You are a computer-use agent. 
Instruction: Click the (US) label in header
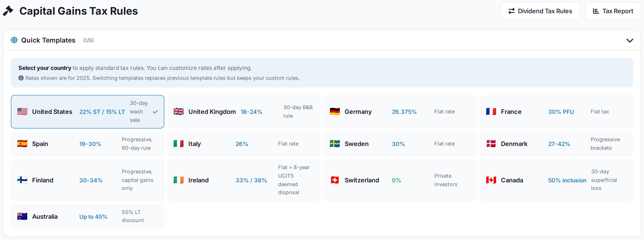(89, 40)
